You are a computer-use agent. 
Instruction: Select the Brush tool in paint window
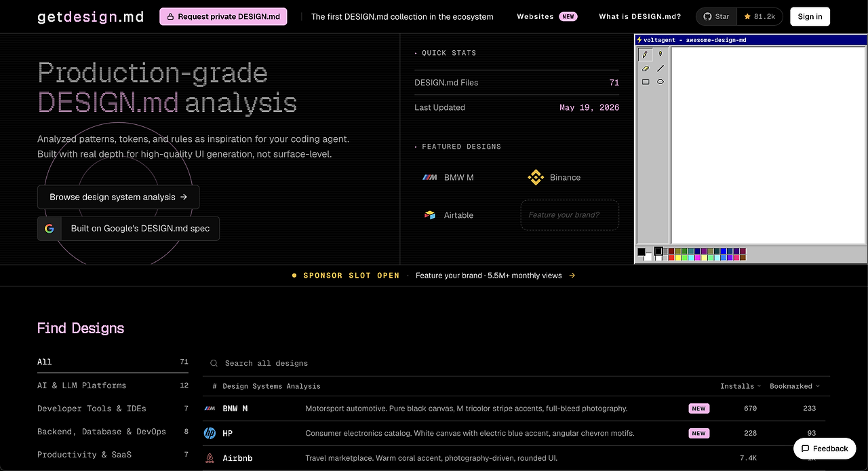click(x=660, y=54)
